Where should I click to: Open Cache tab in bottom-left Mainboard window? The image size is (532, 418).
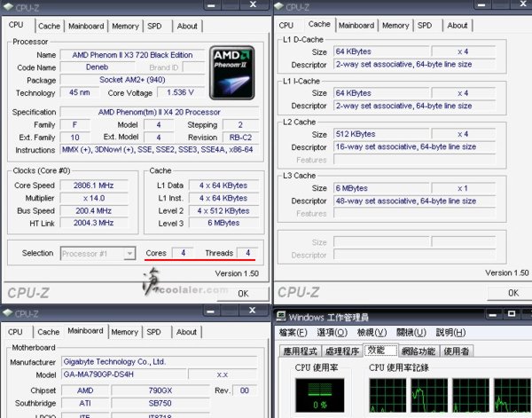click(x=49, y=332)
